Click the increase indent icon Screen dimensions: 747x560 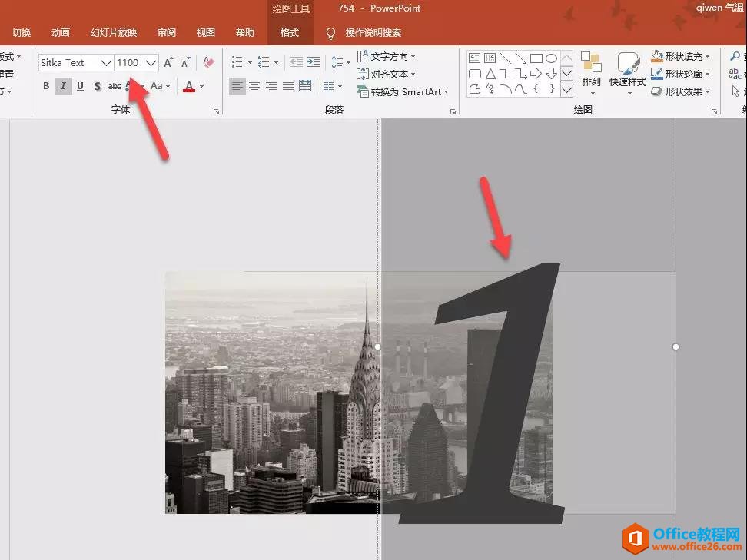[314, 63]
